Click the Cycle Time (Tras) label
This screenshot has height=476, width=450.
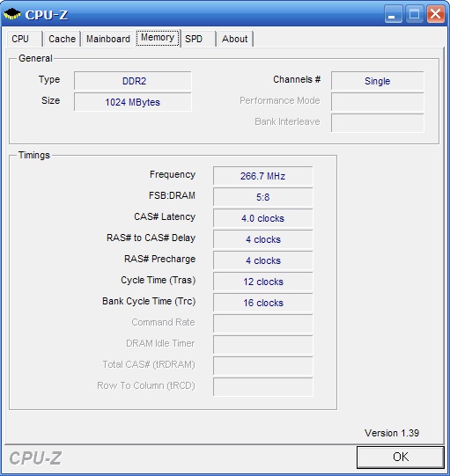click(158, 280)
